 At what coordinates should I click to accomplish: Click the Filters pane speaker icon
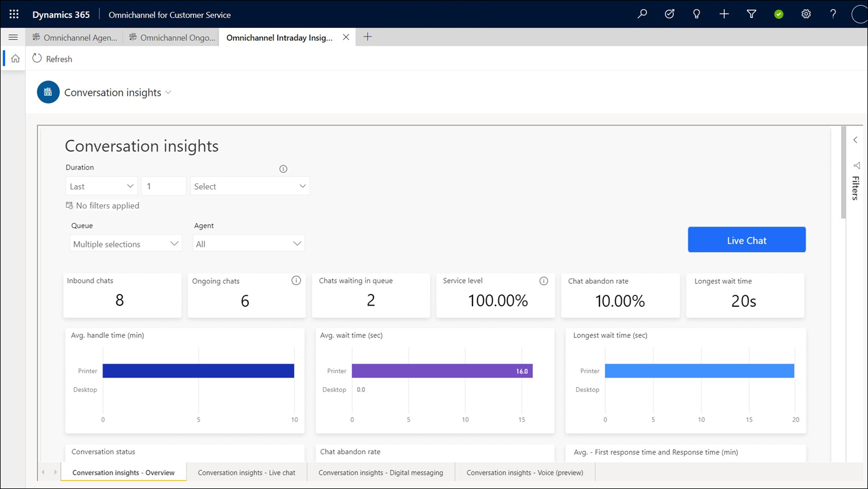click(856, 165)
